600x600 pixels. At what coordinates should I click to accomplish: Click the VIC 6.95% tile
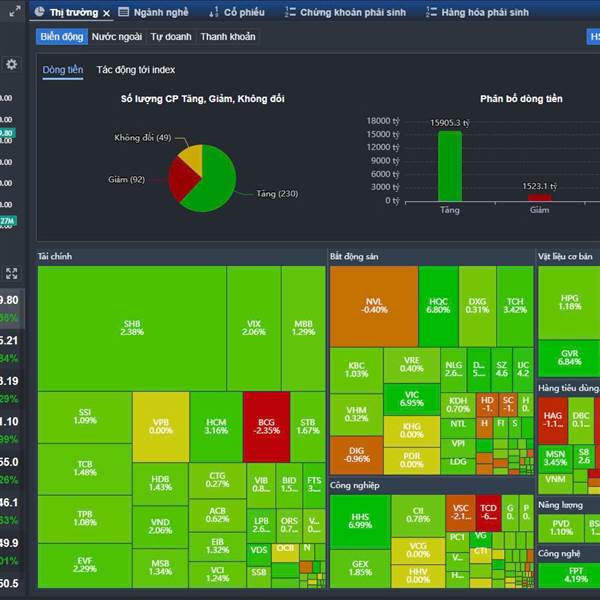tap(412, 399)
